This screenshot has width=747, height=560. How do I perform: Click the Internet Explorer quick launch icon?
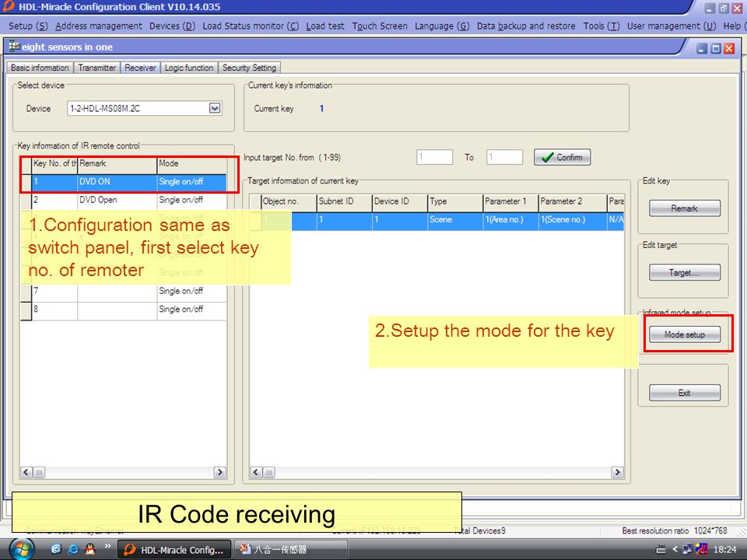pyautogui.click(x=73, y=549)
